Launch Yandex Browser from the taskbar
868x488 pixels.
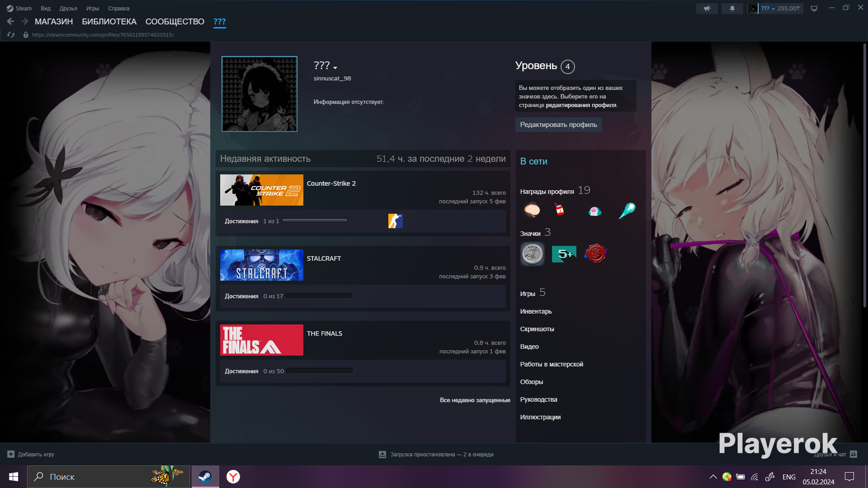tap(233, 477)
